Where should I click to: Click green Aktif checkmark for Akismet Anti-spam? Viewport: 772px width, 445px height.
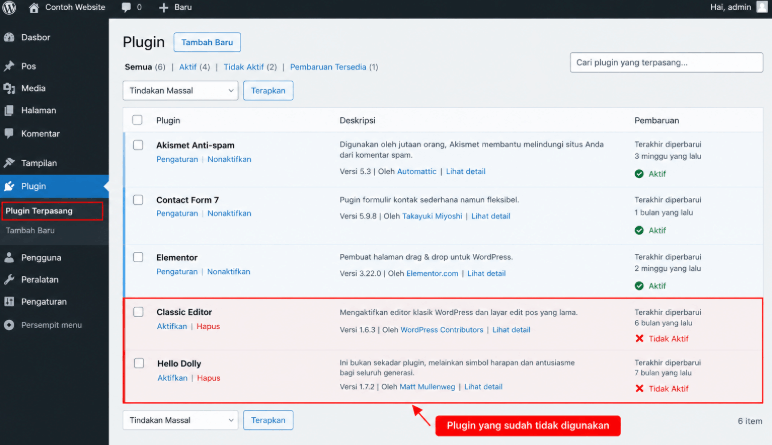pos(639,174)
